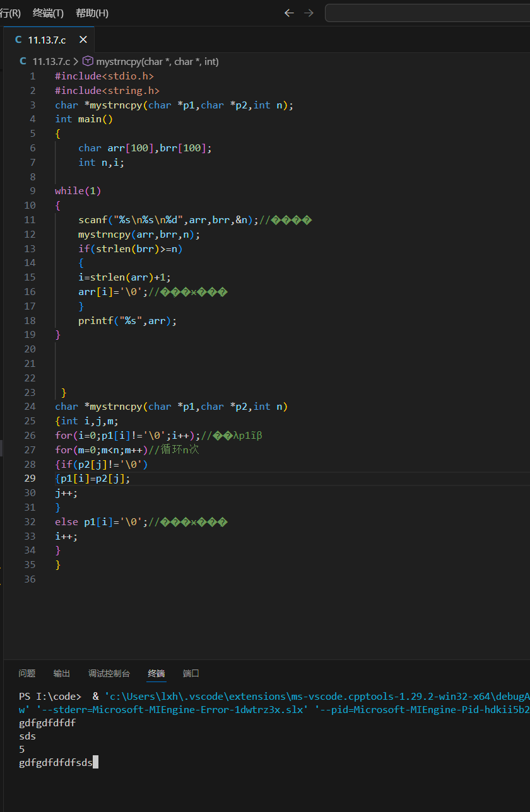The image size is (530, 812).
Task: Click the '{p1[i]=p2[j];' line
Action: (92, 478)
